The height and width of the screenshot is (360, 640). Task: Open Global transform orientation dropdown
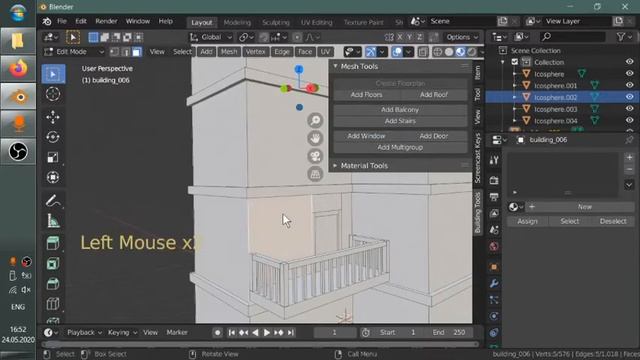pos(211,37)
